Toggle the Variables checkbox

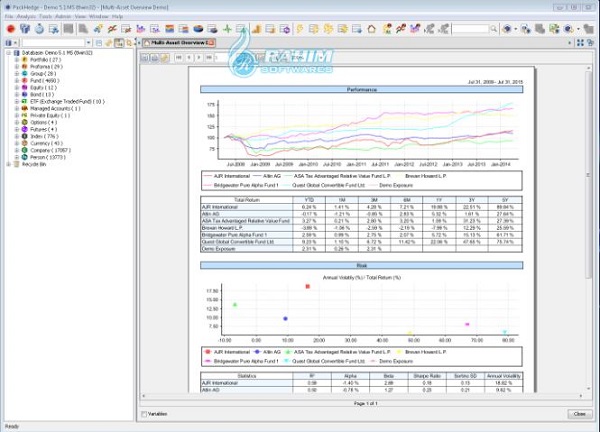click(x=145, y=414)
